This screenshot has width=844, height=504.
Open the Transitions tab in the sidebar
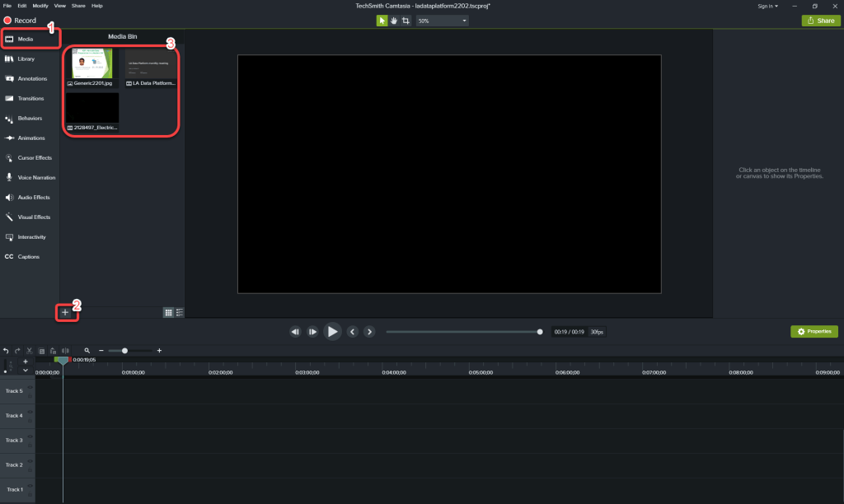click(x=30, y=99)
